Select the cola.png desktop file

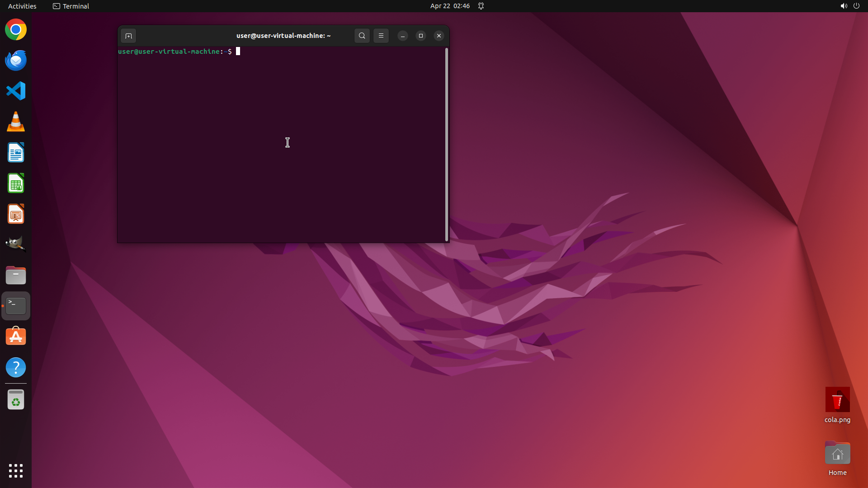pyautogui.click(x=837, y=400)
